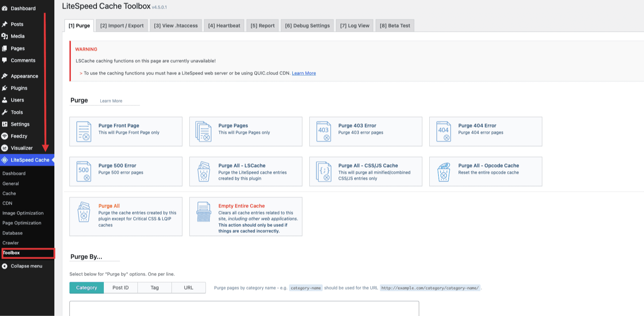644x316 pixels.
Task: Open the Debug Settings tab
Action: point(307,26)
